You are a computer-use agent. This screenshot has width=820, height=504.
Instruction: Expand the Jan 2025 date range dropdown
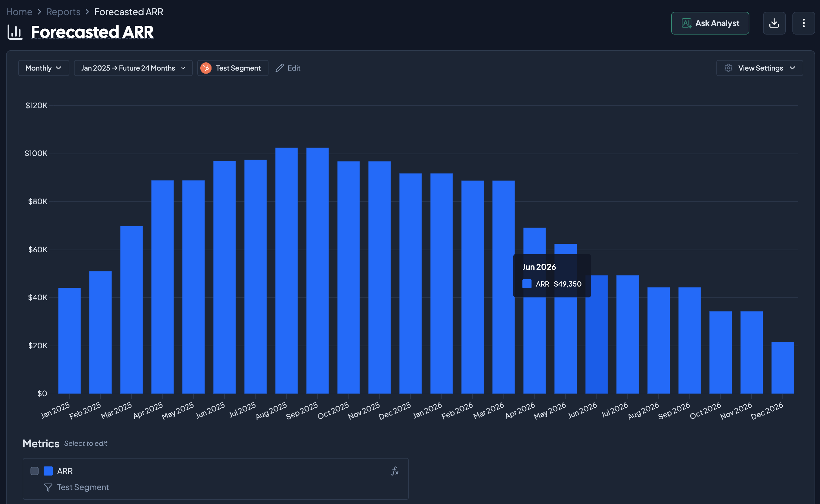133,68
